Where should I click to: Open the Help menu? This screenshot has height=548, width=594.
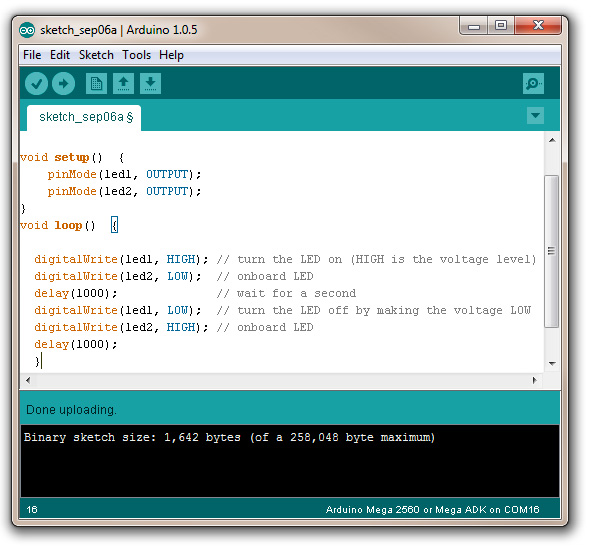click(171, 55)
